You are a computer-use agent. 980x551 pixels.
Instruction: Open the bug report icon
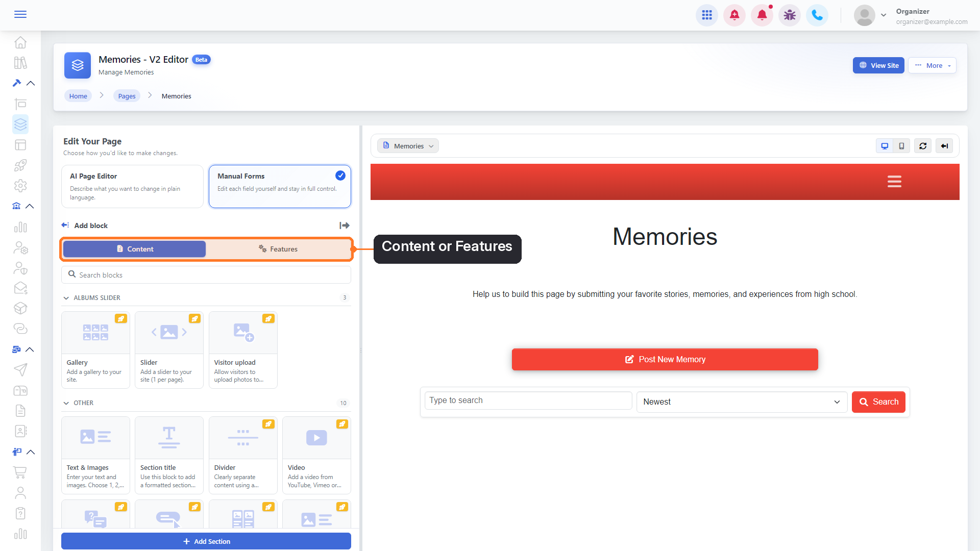pos(790,15)
